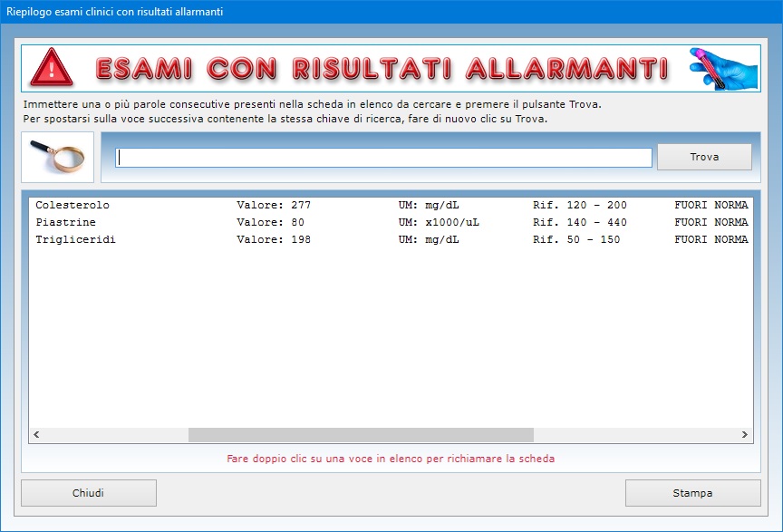Click the 'Rif. 140 - 440' reference range
Screen dimensions: 783x532
[x=579, y=223]
